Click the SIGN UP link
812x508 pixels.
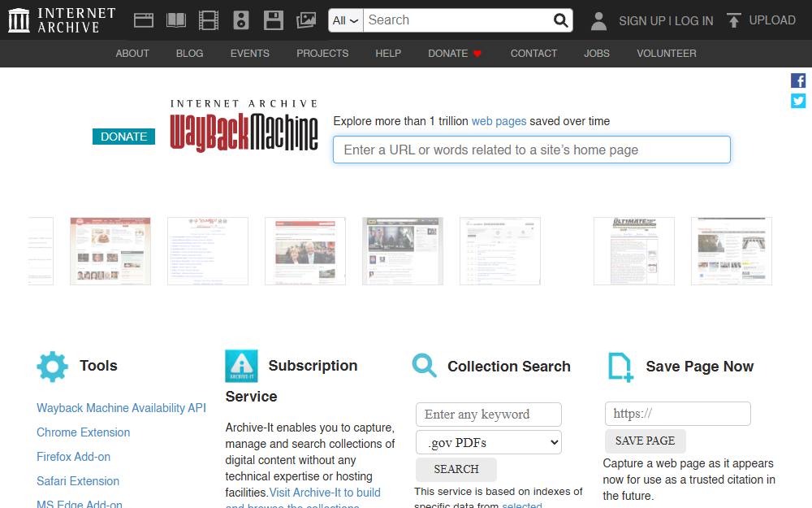click(642, 21)
